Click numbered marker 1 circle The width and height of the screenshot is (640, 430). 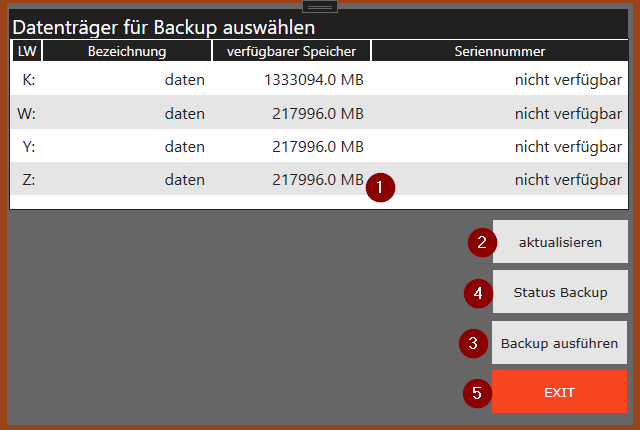click(x=380, y=187)
